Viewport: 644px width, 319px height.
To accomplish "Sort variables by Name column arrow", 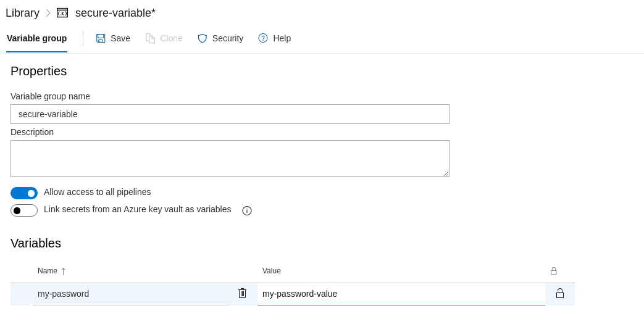I will (x=63, y=271).
